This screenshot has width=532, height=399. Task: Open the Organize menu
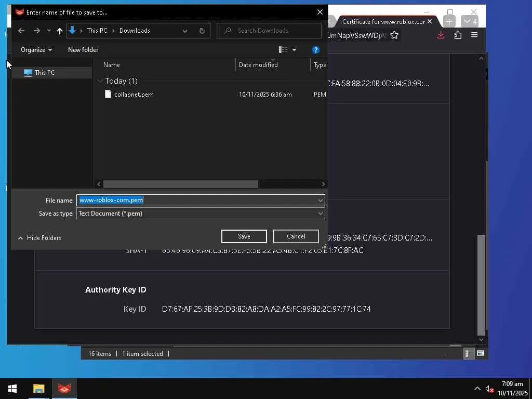pyautogui.click(x=36, y=50)
